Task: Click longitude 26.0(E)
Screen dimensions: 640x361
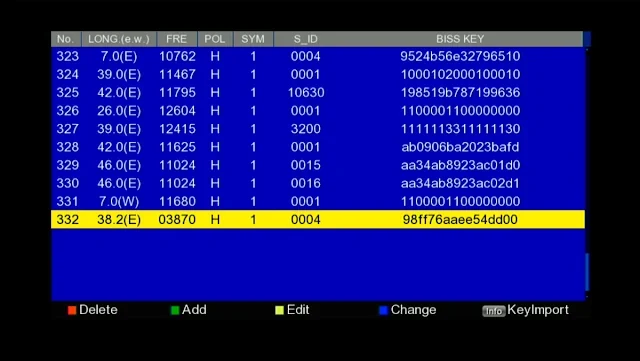Action: coord(119,111)
